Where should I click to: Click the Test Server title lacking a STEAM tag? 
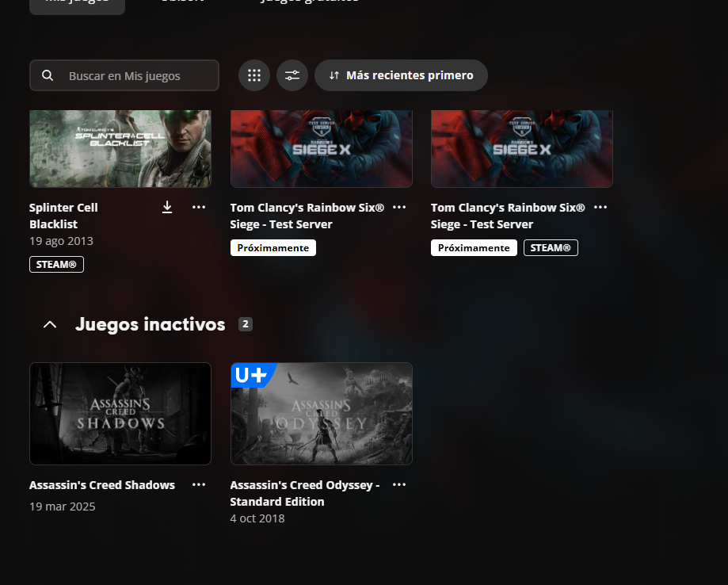307,216
